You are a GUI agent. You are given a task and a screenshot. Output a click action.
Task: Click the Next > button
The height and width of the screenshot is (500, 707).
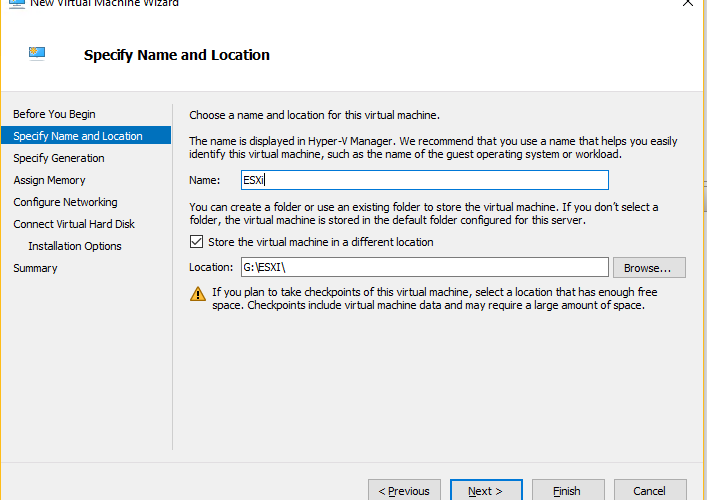[x=486, y=490]
